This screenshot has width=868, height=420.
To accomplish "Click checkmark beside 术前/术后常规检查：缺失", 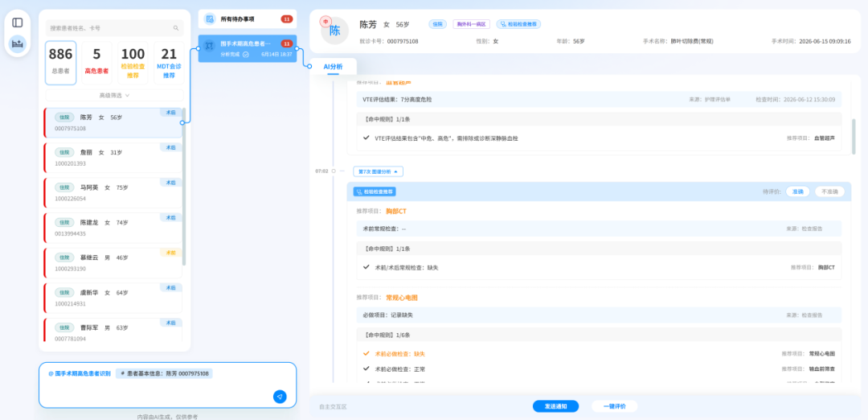I will coord(366,267).
